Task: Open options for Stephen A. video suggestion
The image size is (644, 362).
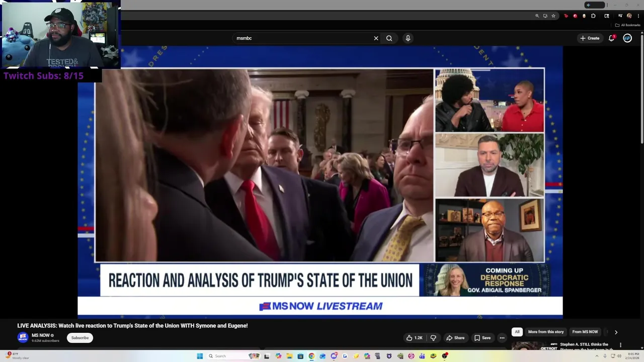Action: pos(620,345)
